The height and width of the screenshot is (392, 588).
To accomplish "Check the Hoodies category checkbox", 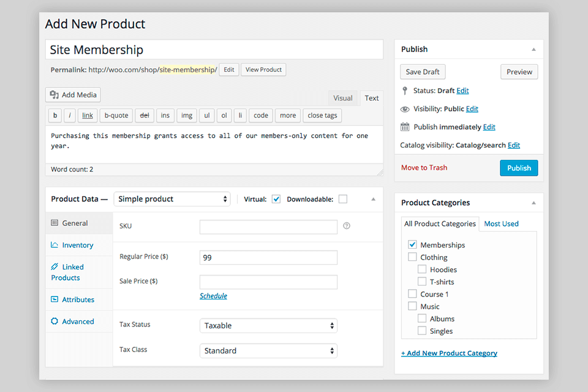I will (423, 269).
